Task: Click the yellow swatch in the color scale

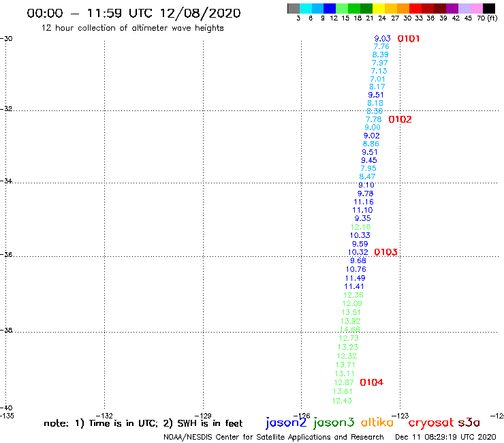Action: pos(379,8)
